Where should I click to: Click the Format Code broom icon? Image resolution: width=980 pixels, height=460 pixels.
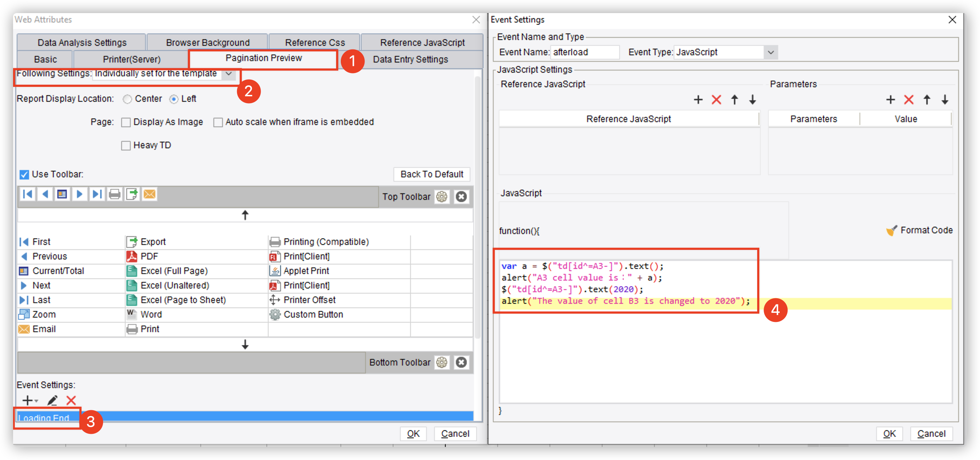point(891,230)
